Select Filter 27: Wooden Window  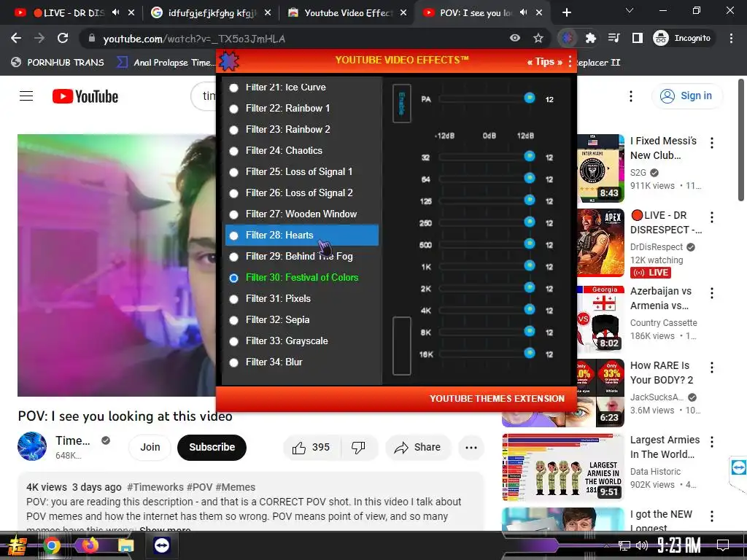302,214
